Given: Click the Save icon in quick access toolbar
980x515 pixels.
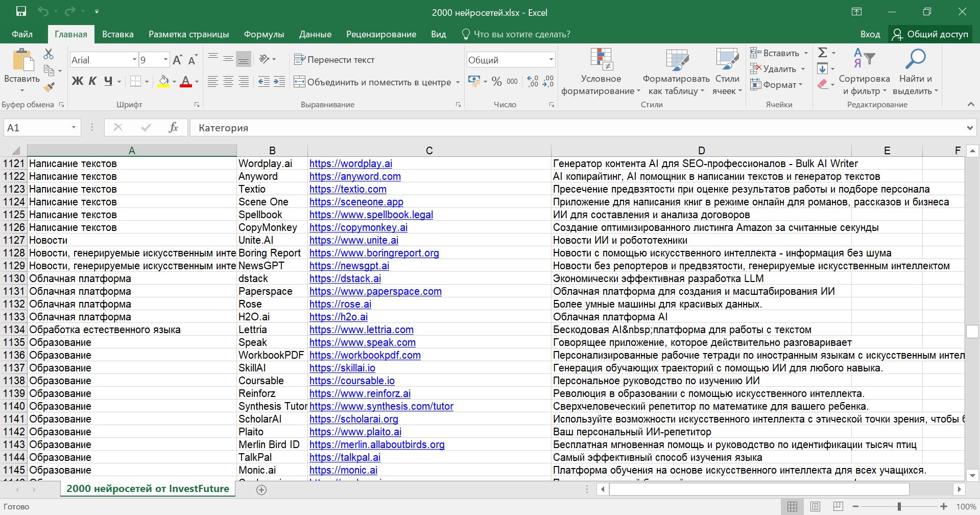Looking at the screenshot, I should pos(21,12).
